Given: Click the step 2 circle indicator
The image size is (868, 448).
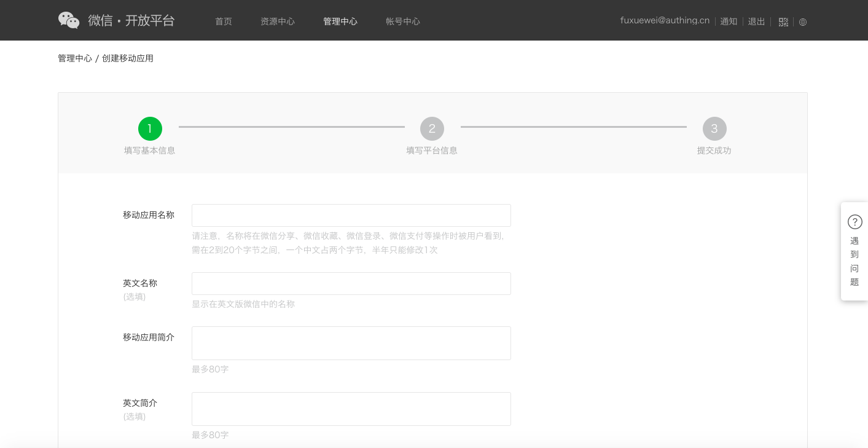Looking at the screenshot, I should (432, 129).
